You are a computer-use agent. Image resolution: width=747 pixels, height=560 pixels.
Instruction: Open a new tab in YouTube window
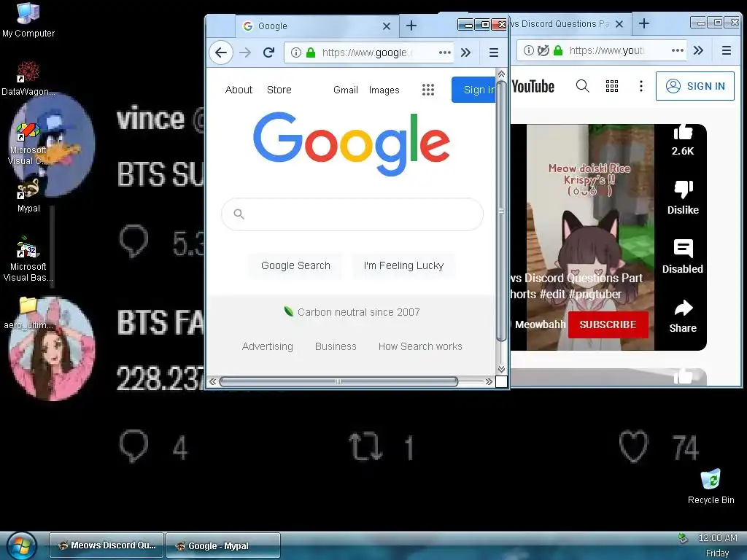pos(643,23)
